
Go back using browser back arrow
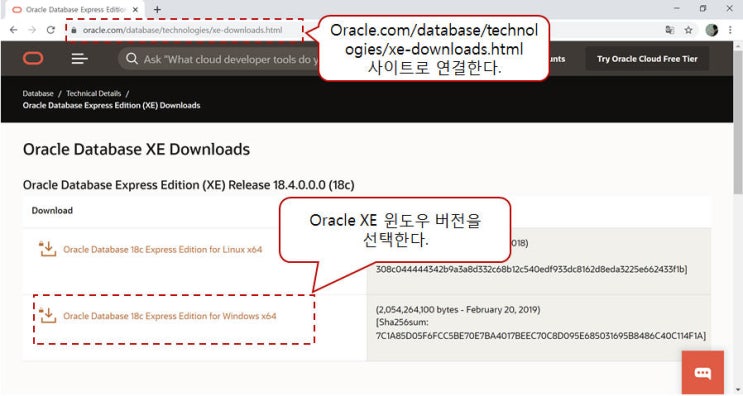(x=13, y=30)
